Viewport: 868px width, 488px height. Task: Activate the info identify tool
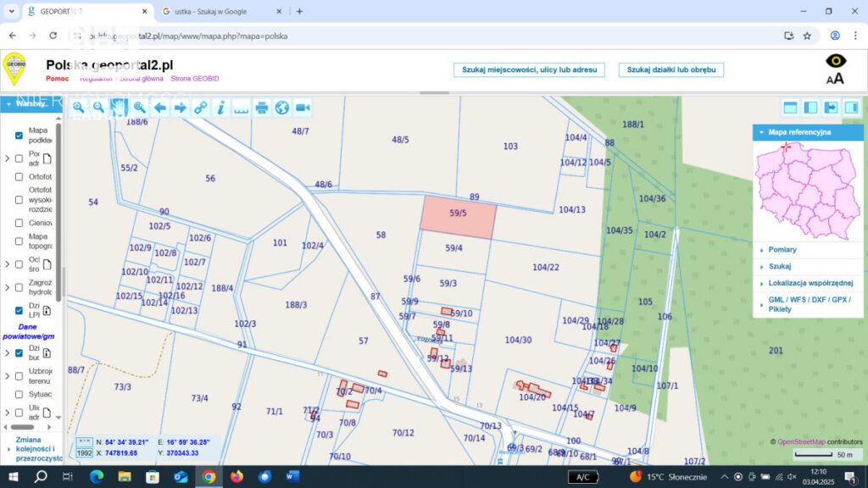[x=221, y=108]
